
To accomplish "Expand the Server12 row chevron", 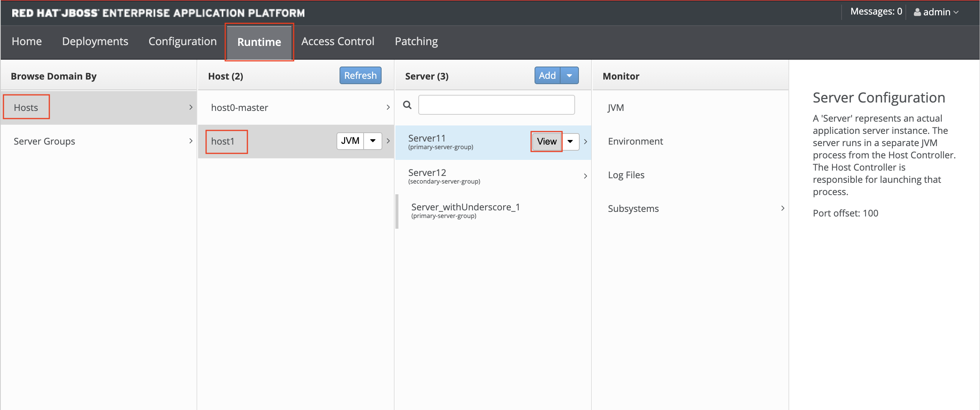I will [585, 176].
